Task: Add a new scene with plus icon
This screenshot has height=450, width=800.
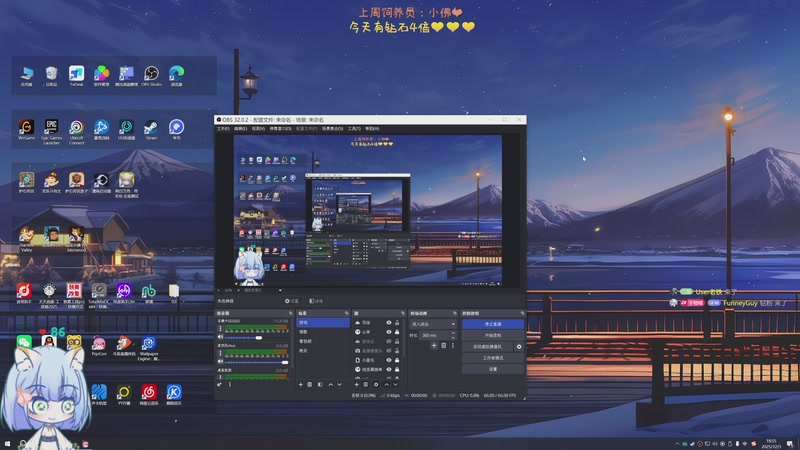Action: tap(301, 385)
